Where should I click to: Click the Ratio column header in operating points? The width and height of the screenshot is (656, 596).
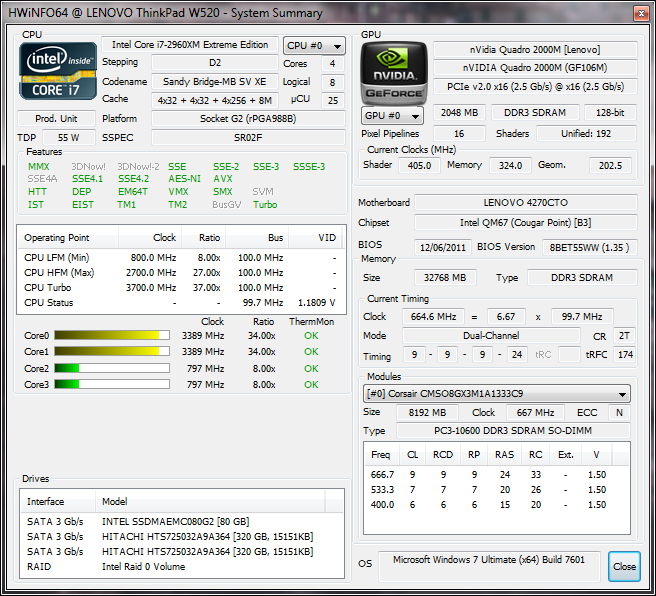[204, 238]
